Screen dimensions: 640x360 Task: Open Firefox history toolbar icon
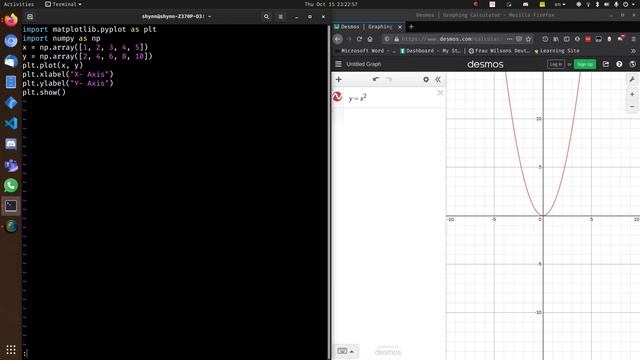545,39
